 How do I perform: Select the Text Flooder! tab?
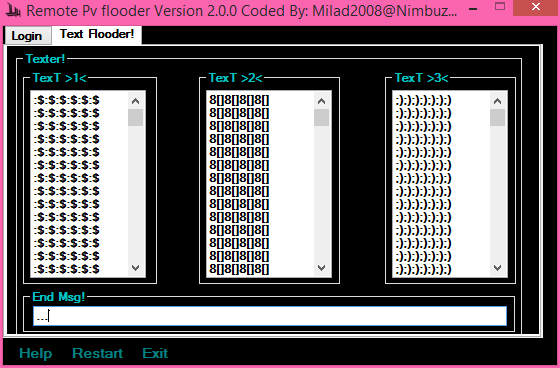click(97, 35)
